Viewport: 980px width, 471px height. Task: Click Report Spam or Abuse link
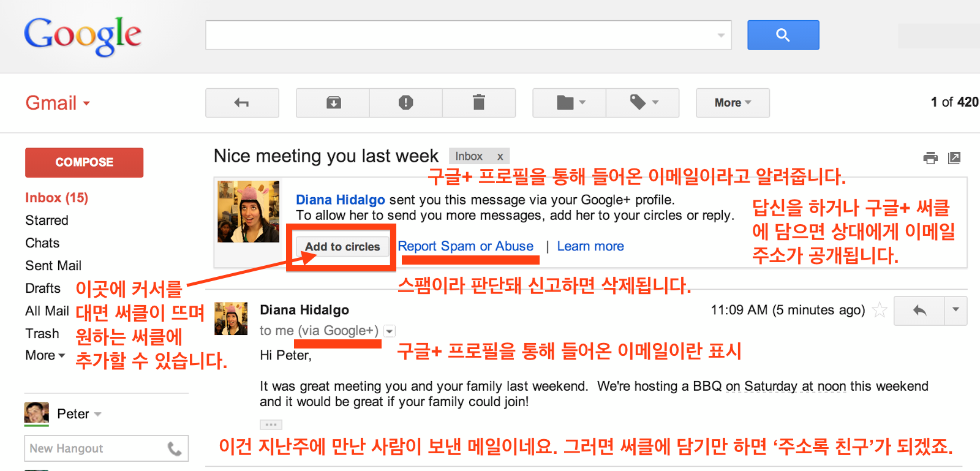(x=466, y=246)
